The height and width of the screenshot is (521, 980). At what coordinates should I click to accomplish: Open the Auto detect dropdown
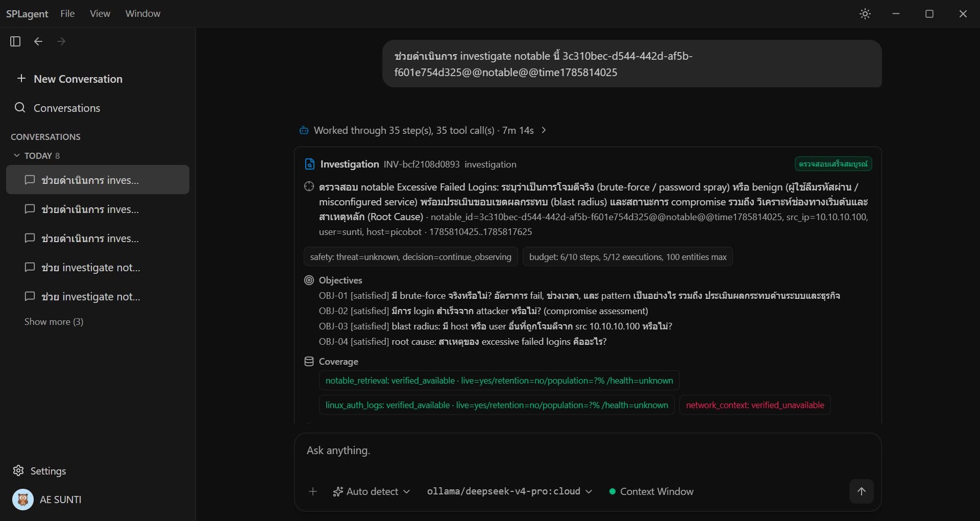[x=372, y=491]
